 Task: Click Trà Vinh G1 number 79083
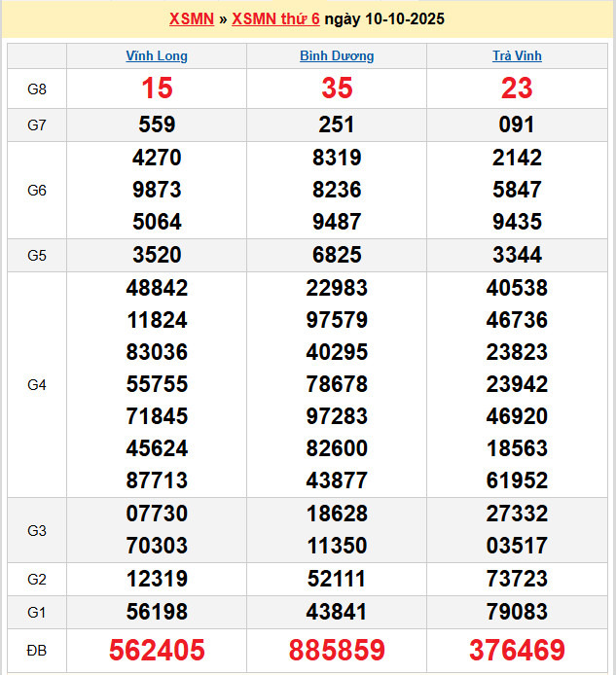517,612
